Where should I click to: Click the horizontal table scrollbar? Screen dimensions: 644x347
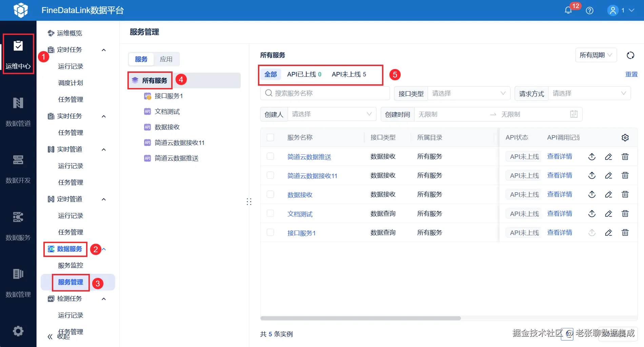pyautogui.click(x=360, y=318)
